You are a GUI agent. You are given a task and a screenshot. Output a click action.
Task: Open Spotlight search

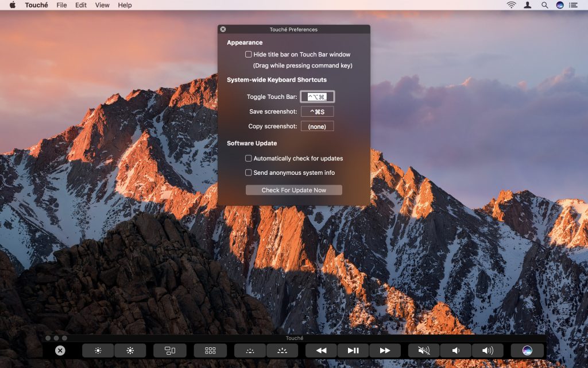coord(544,5)
